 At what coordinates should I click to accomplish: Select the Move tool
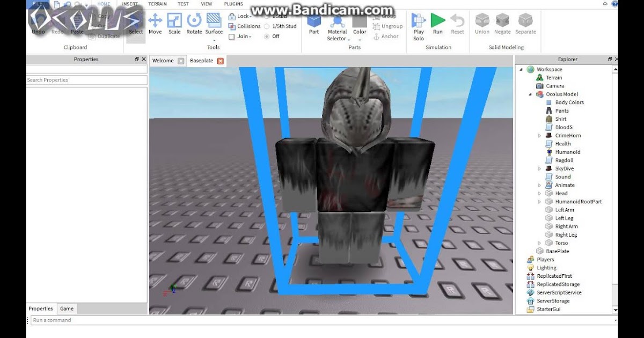155,24
